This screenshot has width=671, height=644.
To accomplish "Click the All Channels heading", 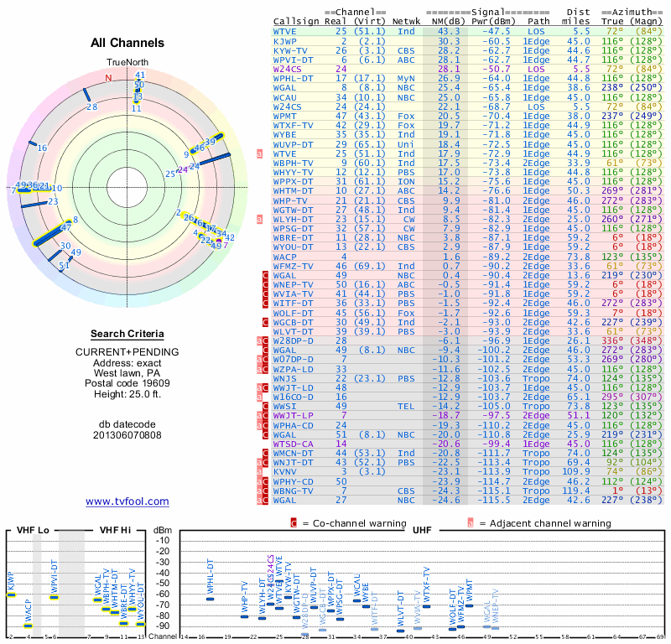I will pos(127,42).
